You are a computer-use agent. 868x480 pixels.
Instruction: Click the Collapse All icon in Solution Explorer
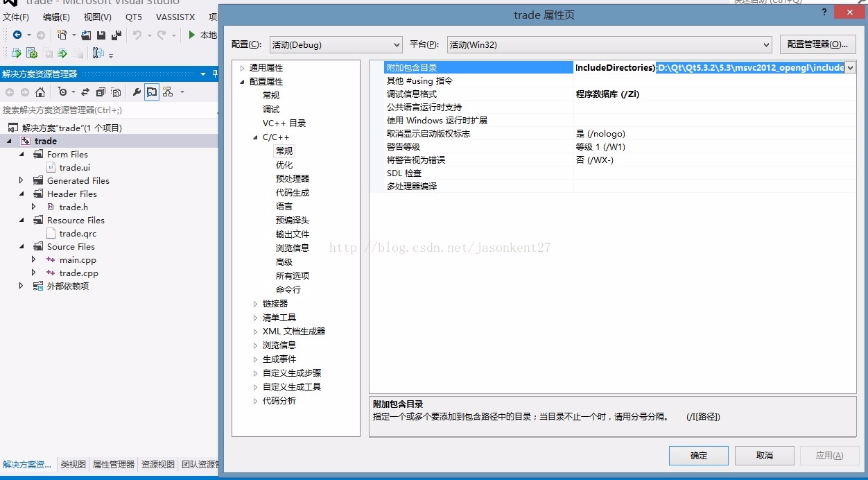click(101, 92)
